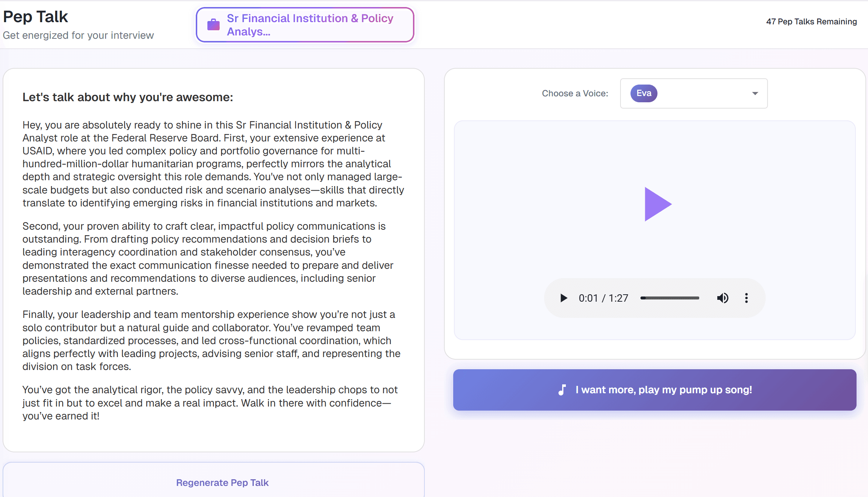Select the Eva voice chip
This screenshot has height=497, width=868.
[644, 93]
